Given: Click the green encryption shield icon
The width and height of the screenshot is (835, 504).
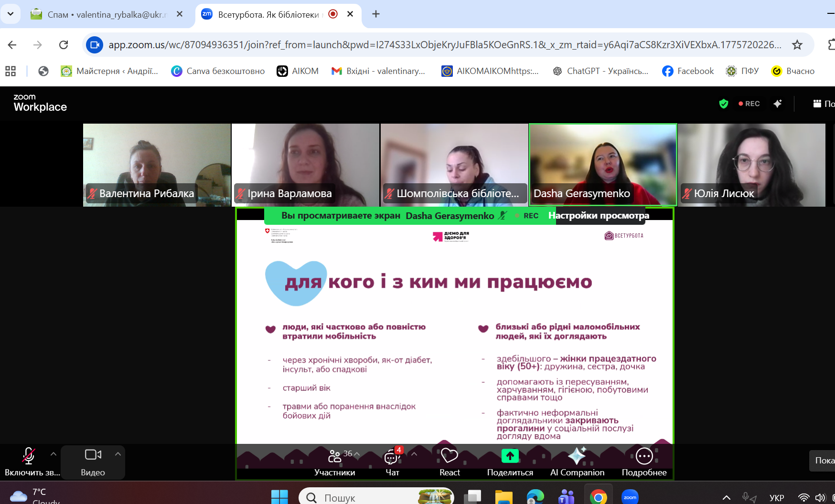Looking at the screenshot, I should 723,104.
